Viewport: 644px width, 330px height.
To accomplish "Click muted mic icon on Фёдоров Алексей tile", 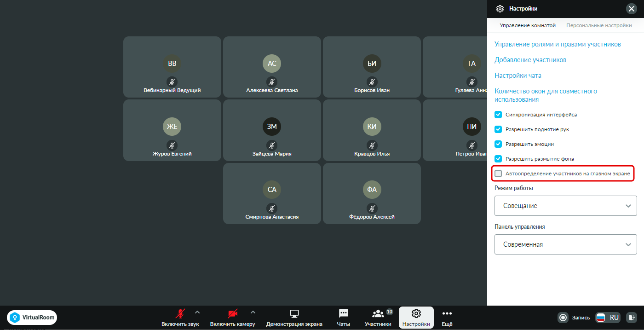I will click(x=372, y=208).
